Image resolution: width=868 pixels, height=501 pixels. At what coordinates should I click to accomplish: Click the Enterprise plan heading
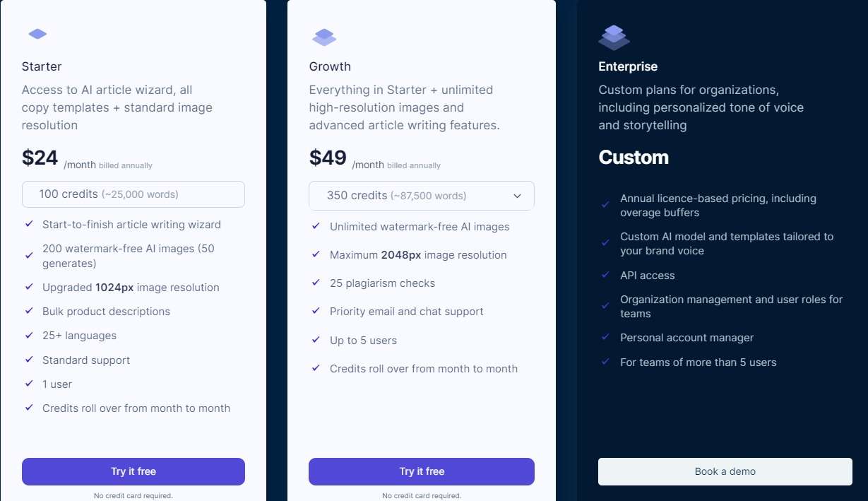click(628, 66)
